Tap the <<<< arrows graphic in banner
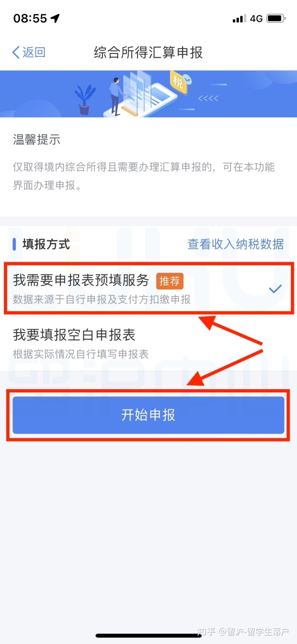This screenshot has height=644, width=297. click(x=208, y=98)
